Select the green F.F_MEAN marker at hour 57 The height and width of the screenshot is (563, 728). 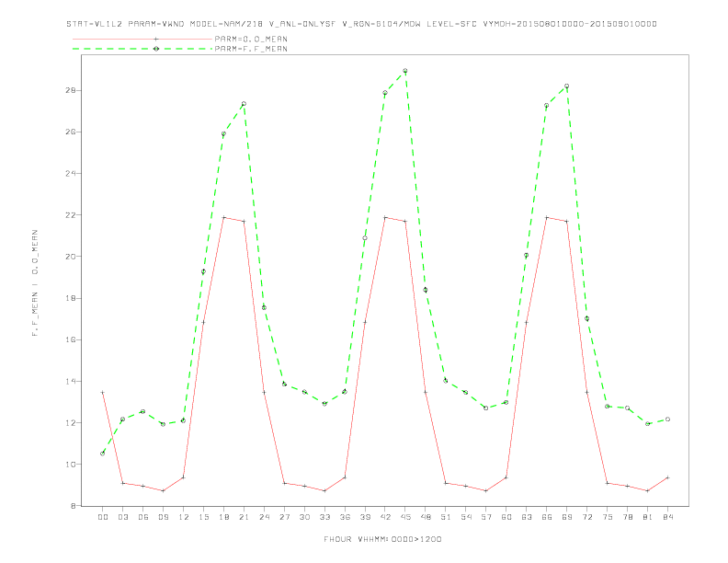pyautogui.click(x=486, y=408)
